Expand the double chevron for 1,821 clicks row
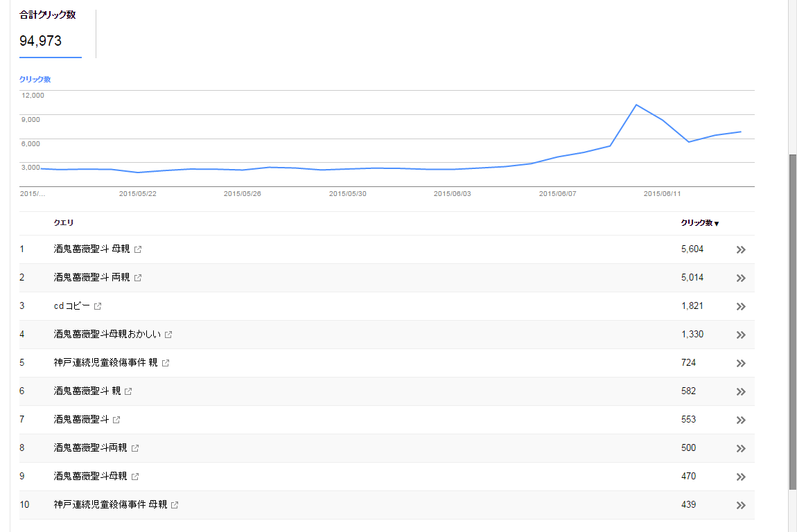797x532 pixels. [x=741, y=307]
